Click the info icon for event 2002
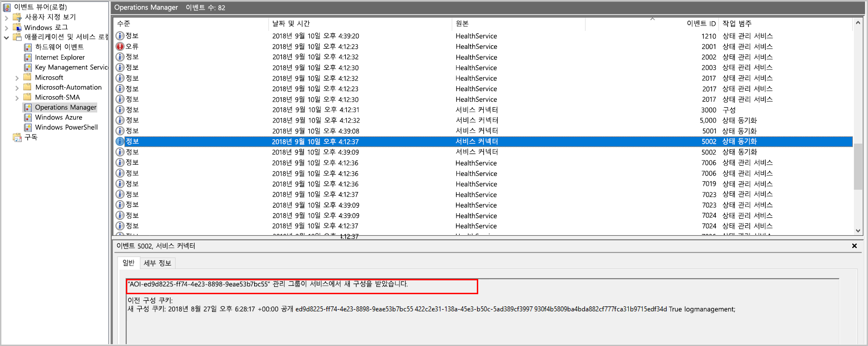Viewport: 868px width, 346px height. pyautogui.click(x=120, y=57)
